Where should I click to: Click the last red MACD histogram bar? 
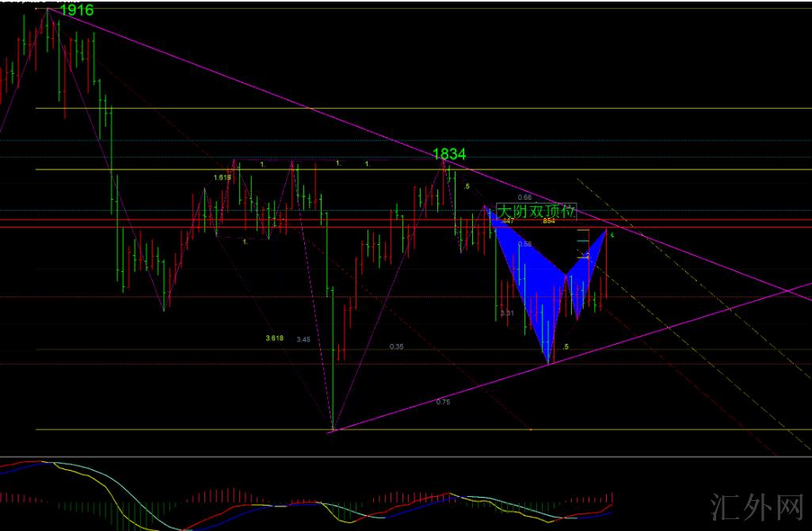click(612, 496)
